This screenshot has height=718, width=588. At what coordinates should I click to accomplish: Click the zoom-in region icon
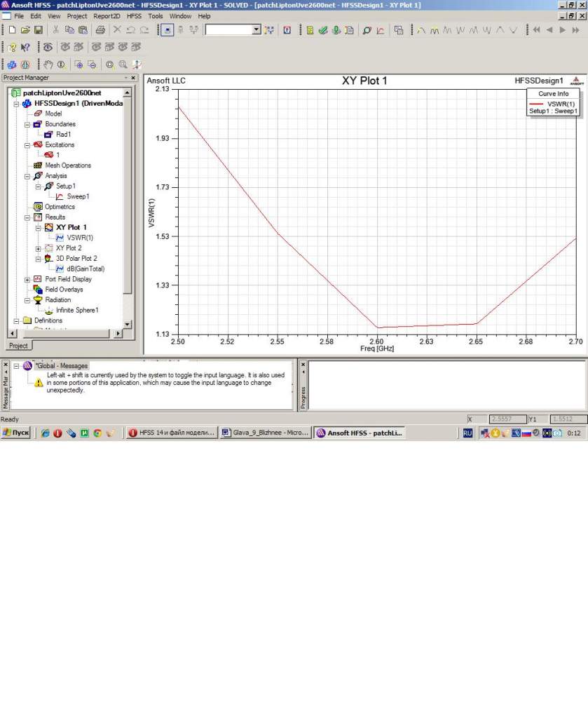(x=78, y=65)
